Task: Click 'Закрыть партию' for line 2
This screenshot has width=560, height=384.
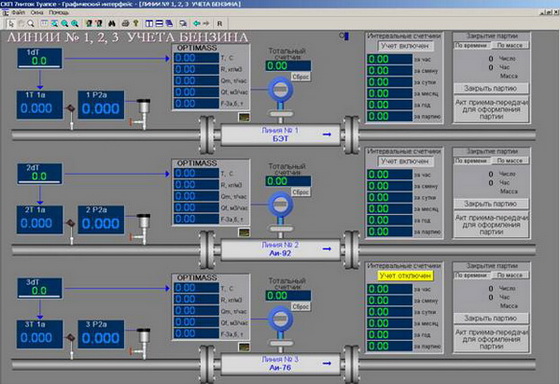Action: (491, 204)
